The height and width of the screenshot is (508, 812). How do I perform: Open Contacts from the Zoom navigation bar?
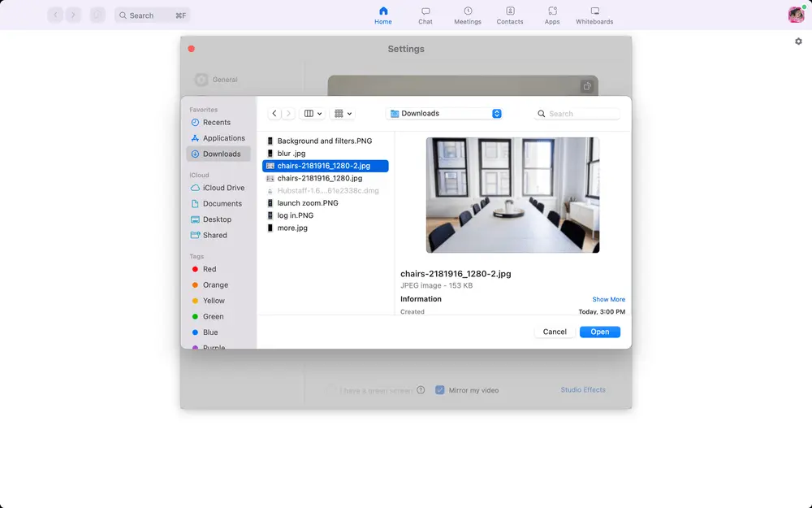510,15
